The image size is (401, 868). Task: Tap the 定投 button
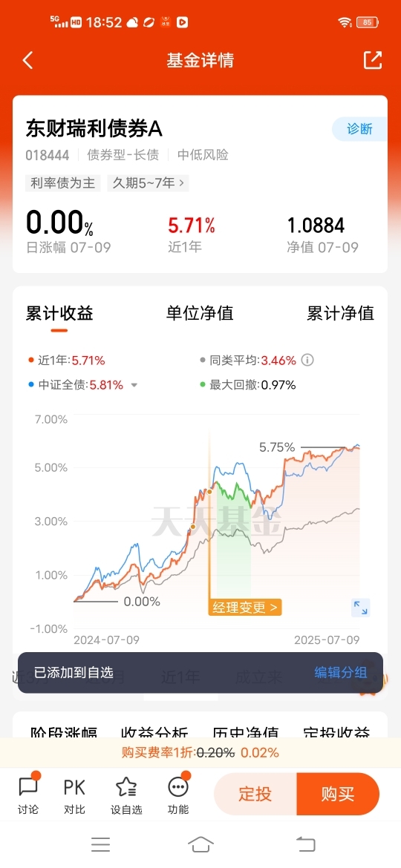255,795
